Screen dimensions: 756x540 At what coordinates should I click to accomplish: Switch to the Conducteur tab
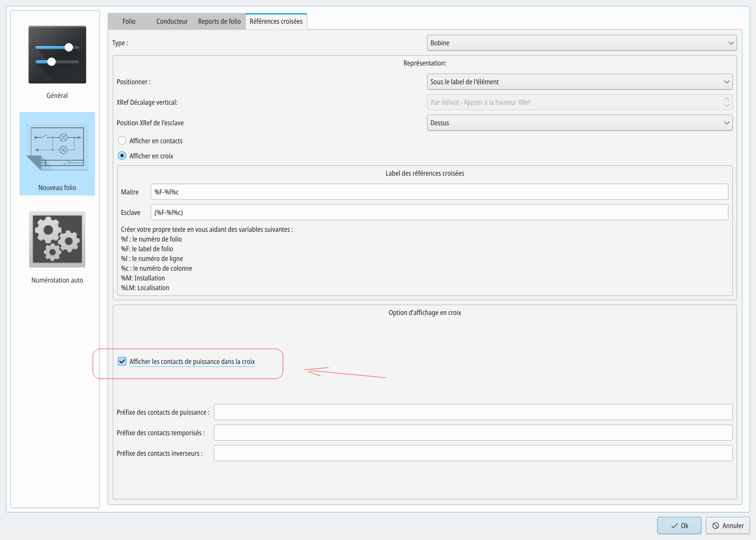point(172,21)
